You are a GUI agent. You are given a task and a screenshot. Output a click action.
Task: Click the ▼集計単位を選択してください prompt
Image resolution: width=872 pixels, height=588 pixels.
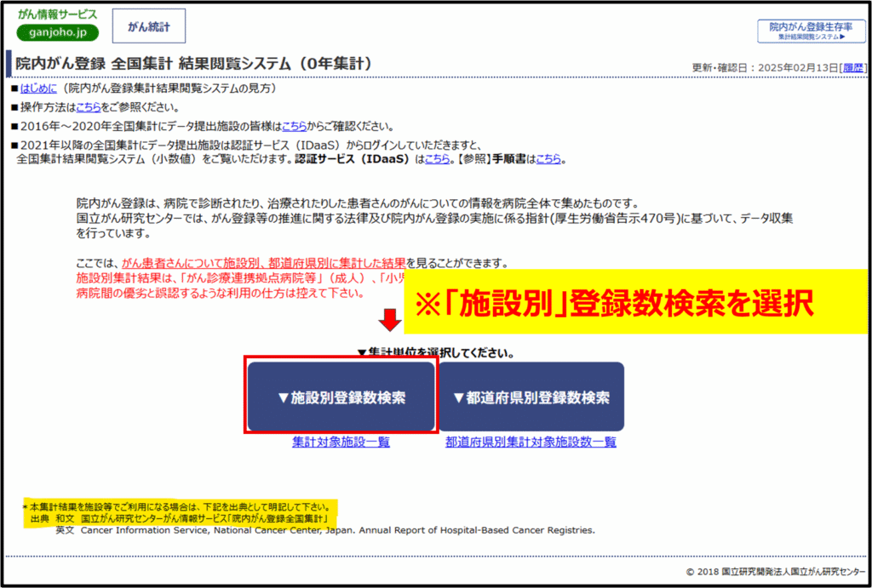coord(435,352)
